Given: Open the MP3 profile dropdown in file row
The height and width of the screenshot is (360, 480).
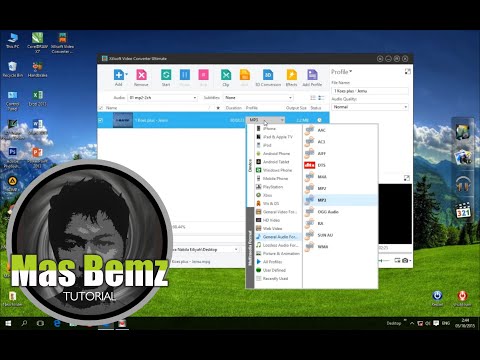Looking at the screenshot, I should (x=266, y=120).
